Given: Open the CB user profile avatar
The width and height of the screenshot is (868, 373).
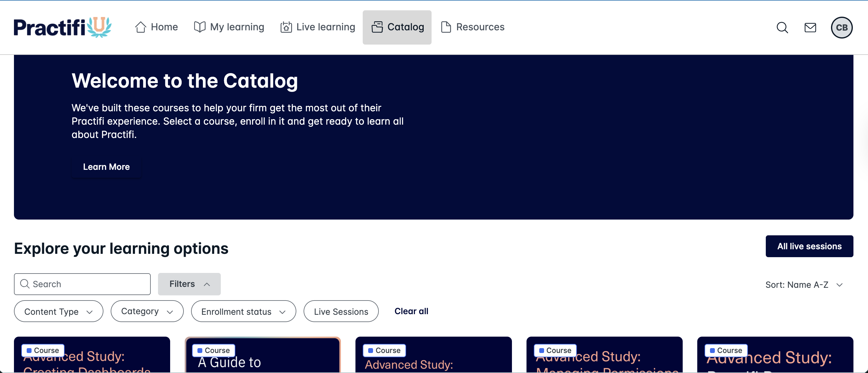Looking at the screenshot, I should 841,28.
